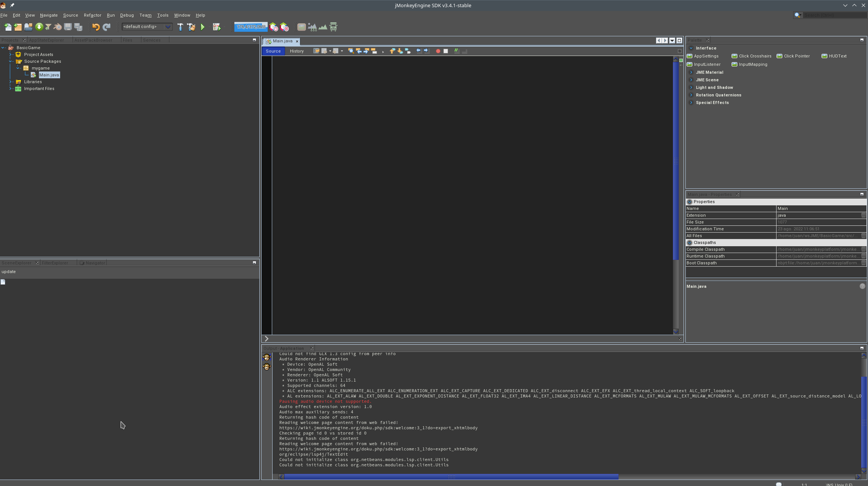Viewport: 868px width, 486px height.
Task: Select the HUDText palette item
Action: click(834, 56)
